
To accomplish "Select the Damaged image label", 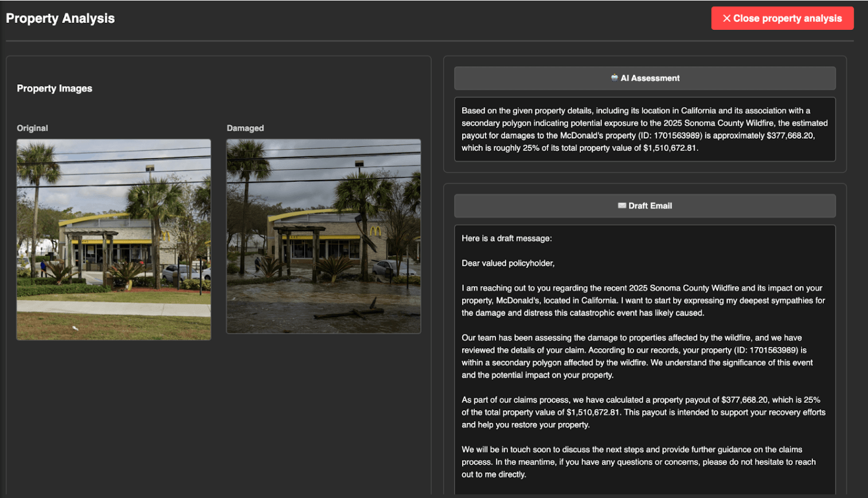I will [x=245, y=128].
